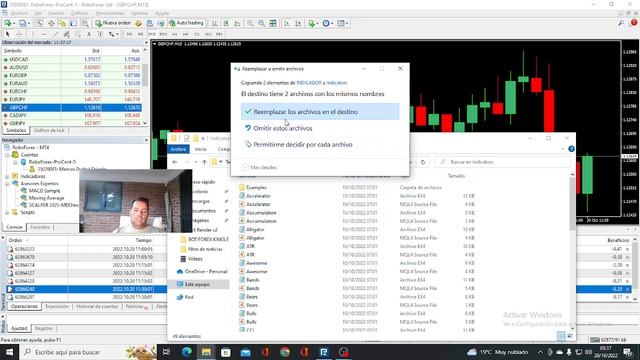
Task: Click the Explorer back arrow
Action: click(x=175, y=162)
